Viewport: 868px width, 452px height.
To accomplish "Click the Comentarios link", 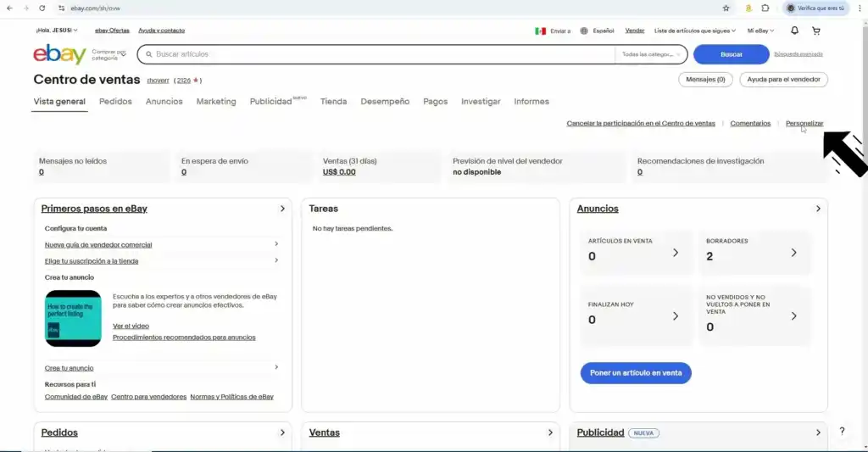I will (x=750, y=124).
